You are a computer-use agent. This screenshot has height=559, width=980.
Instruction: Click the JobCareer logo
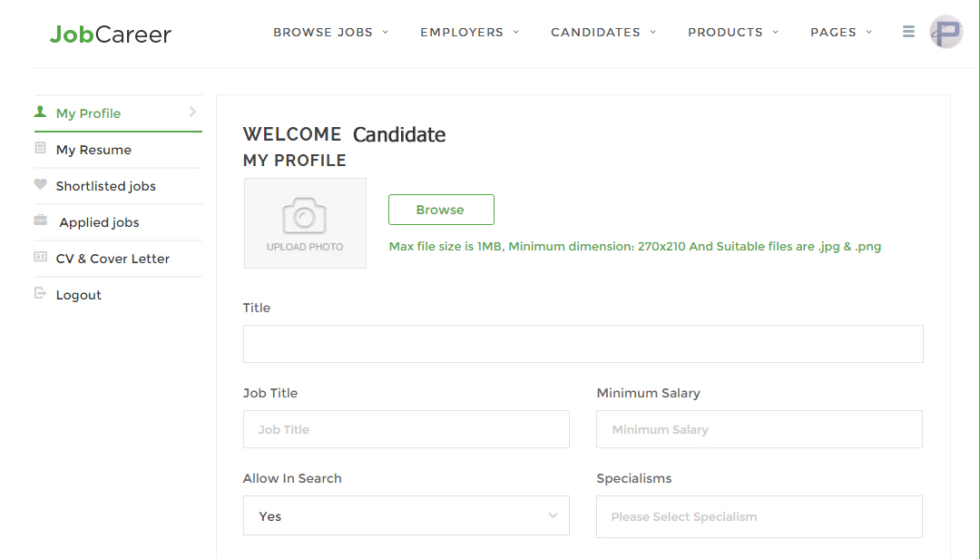coord(110,34)
